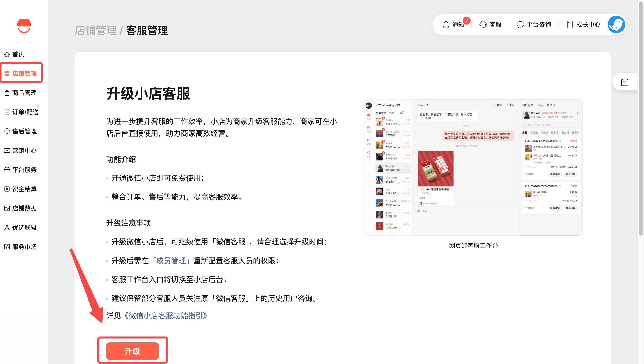Click the notification bell icon
This screenshot has height=364, width=644.
pos(446,24)
